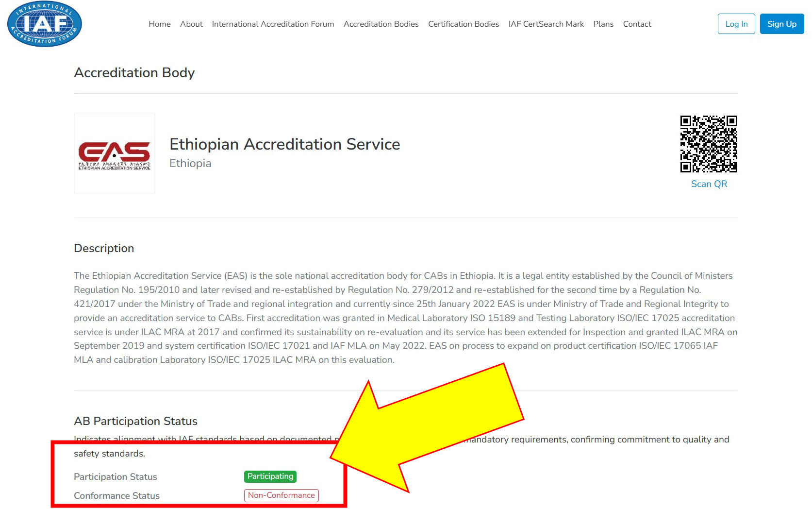This screenshot has height=509, width=812.
Task: Click the Accreditation Body page title
Action: tap(134, 72)
